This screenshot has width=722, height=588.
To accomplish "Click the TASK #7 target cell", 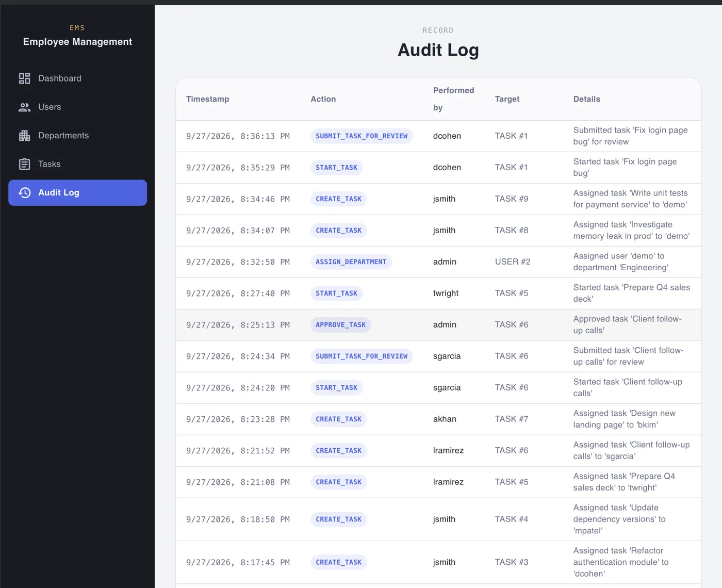I will tap(512, 419).
